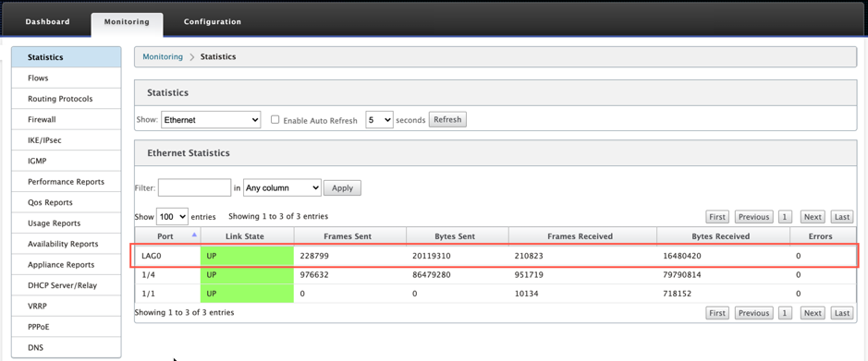Switch to the Configuration tab

point(213,21)
